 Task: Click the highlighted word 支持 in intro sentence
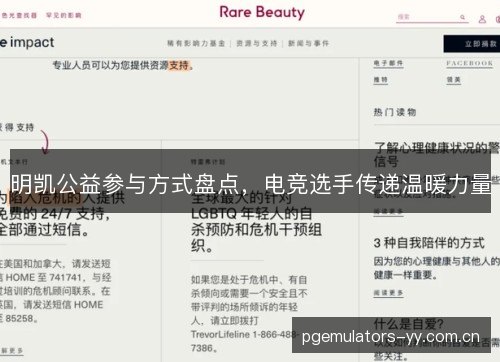[x=179, y=65]
